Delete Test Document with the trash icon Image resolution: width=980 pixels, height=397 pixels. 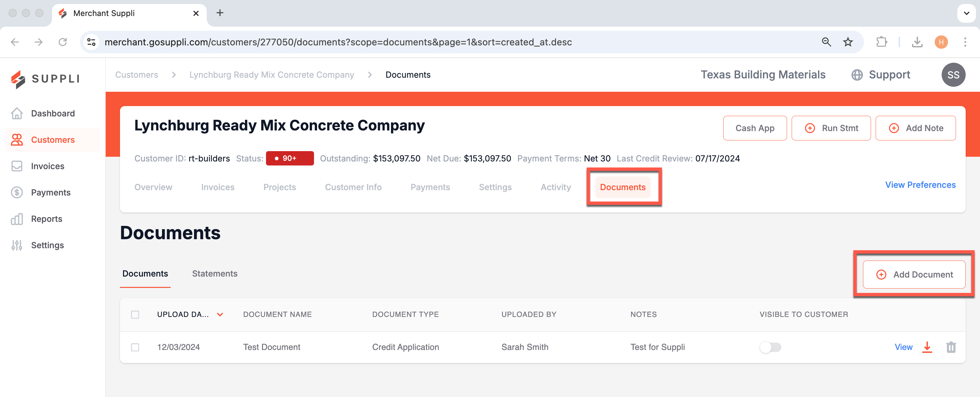[951, 347]
